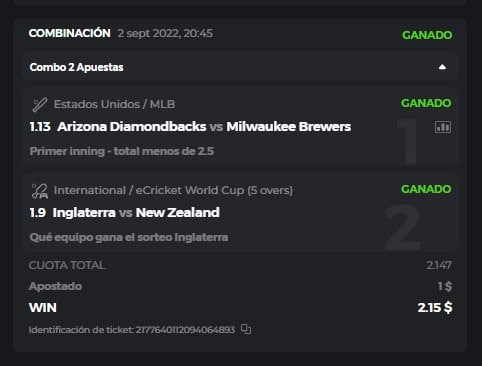Select Estados Unidos / MLB league label
This screenshot has height=366, width=482.
(x=114, y=104)
